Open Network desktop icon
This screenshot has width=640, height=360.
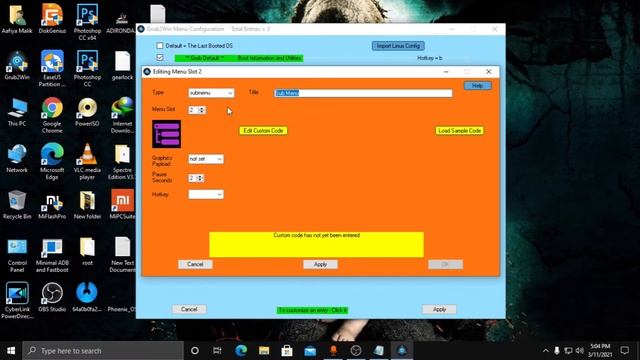(x=17, y=158)
